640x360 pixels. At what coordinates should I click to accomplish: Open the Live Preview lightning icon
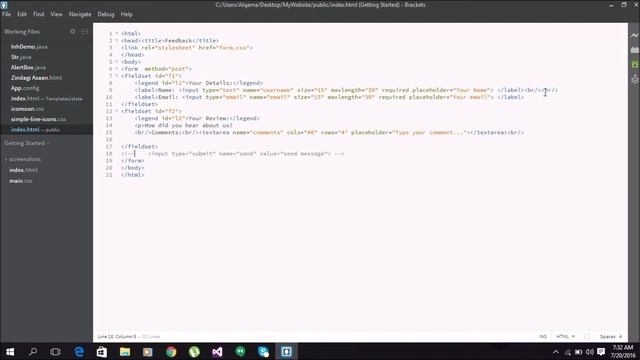[x=634, y=36]
